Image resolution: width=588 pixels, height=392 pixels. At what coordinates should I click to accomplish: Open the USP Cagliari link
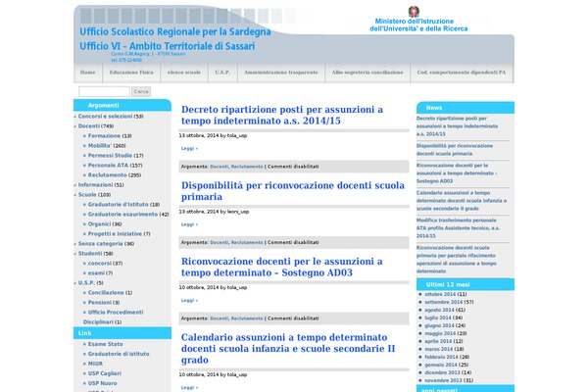pos(105,373)
